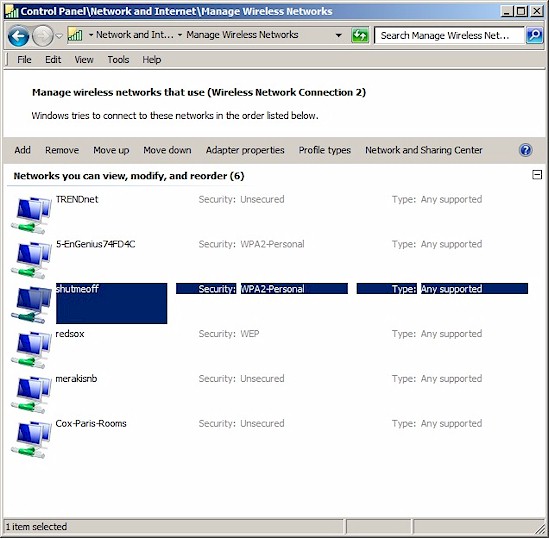The width and height of the screenshot is (550, 539).
Task: Click the TRENDnet network icon
Action: click(31, 215)
